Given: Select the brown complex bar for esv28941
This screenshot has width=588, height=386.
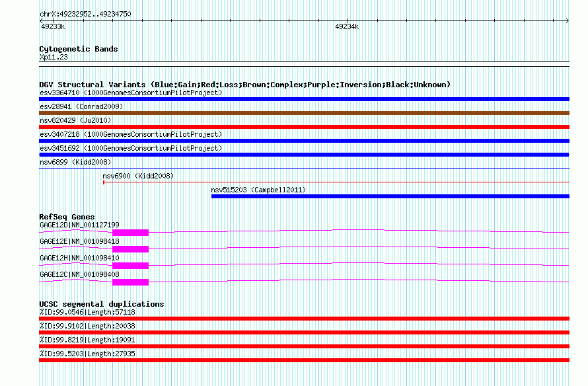Looking at the screenshot, I should [x=304, y=113].
